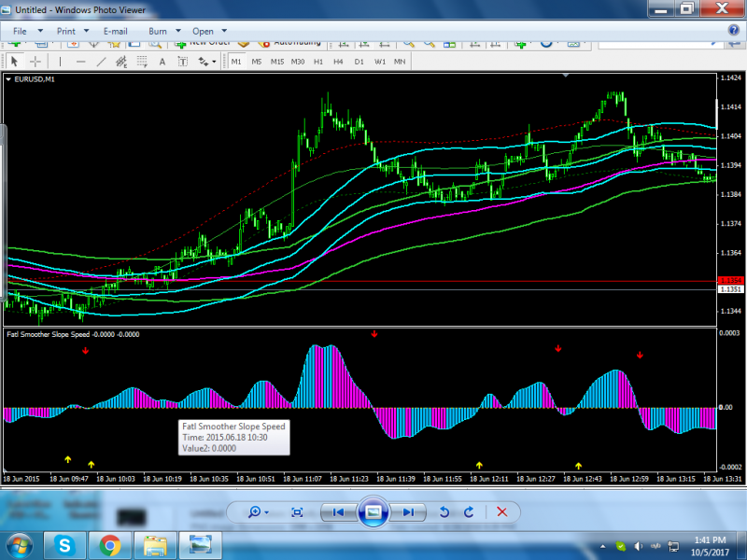The width and height of the screenshot is (747, 560).
Task: Select the Photo Viewer taskbar thumbnail button
Action: coord(200,544)
